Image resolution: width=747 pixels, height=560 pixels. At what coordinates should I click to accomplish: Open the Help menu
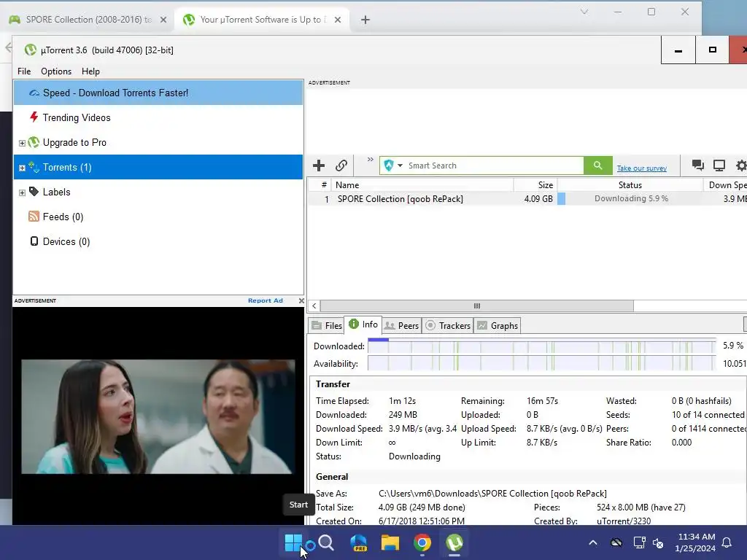tap(90, 71)
